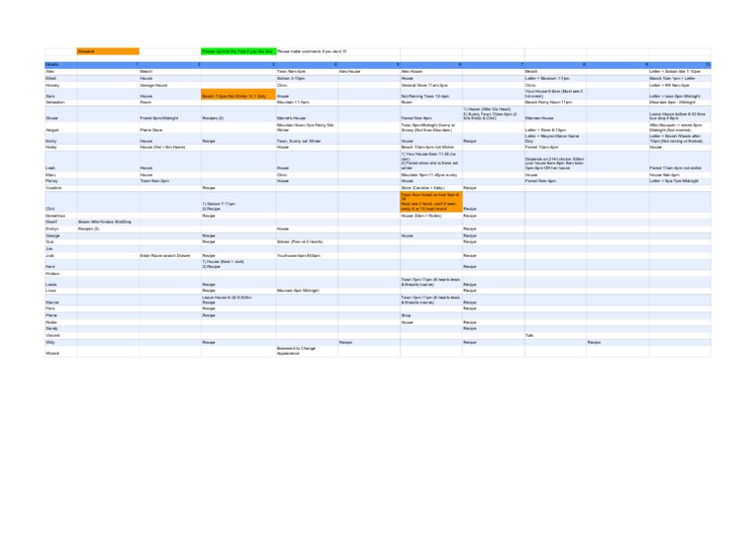Select the orange Missable legend cell
This screenshot has width=756, height=535.
[108, 51]
